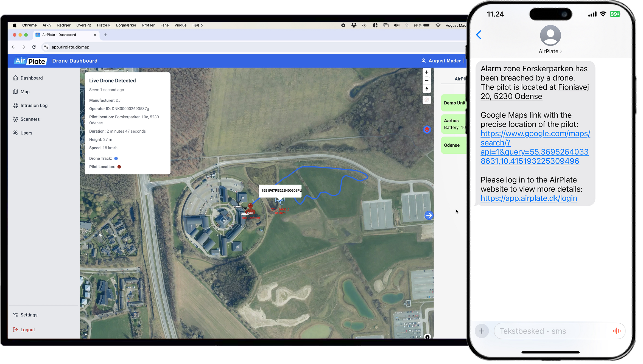
Task: Open Intrusion Log in sidebar
Action: pyautogui.click(x=34, y=105)
